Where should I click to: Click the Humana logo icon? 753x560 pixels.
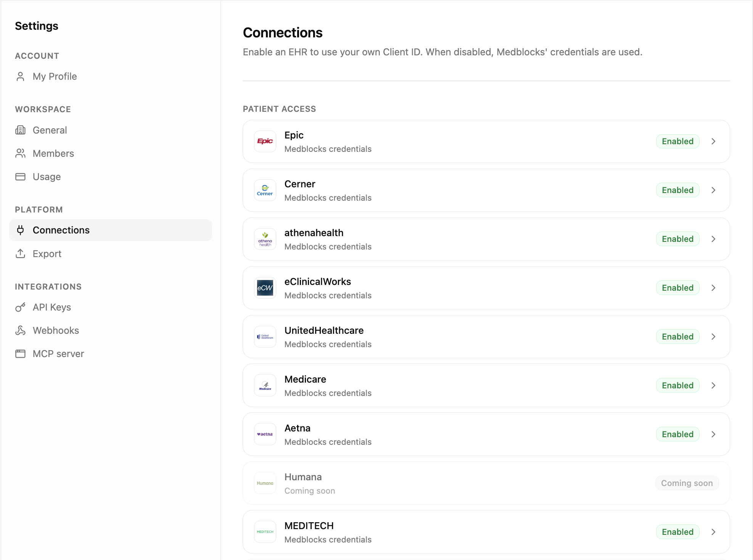[x=265, y=483]
